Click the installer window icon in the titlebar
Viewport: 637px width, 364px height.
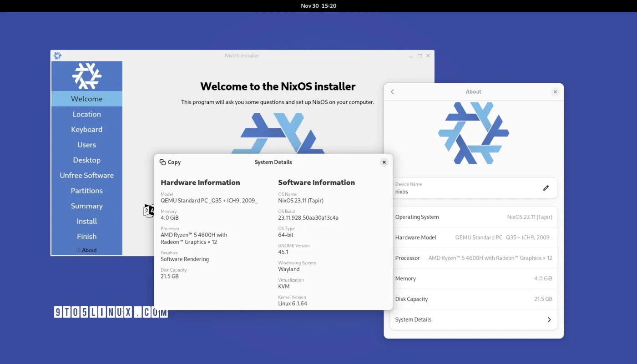57,55
